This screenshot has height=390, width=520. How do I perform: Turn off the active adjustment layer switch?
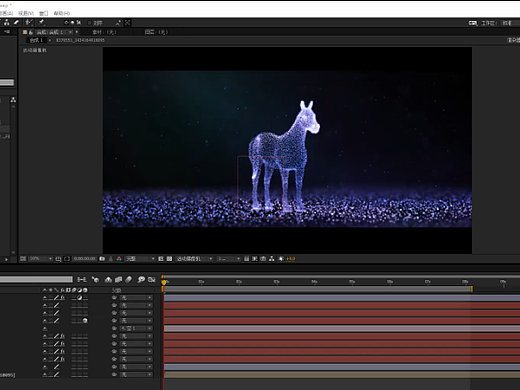(79, 298)
